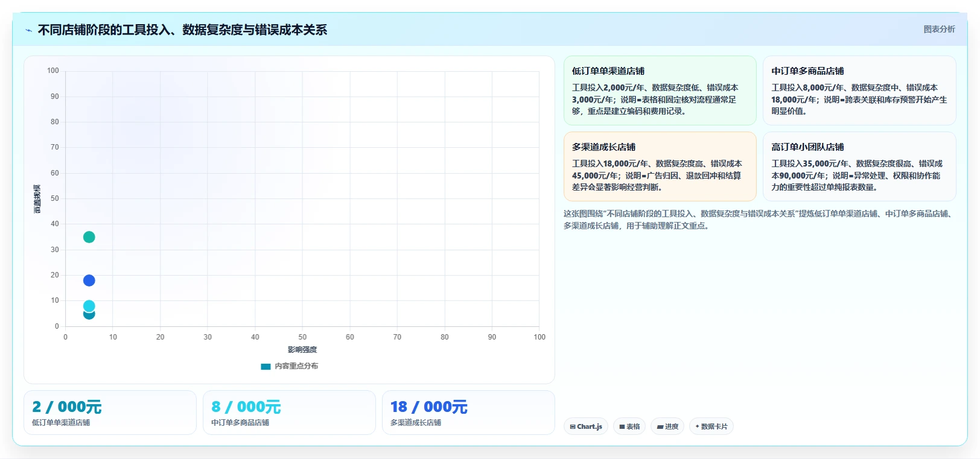Click the 低订单单渠道店铺 label under 2 / 000元

(x=61, y=423)
